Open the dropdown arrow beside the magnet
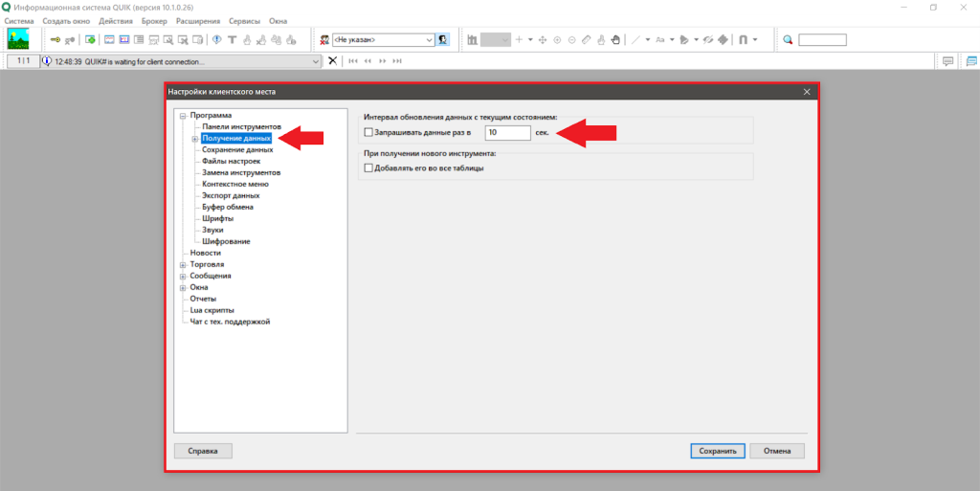This screenshot has width=980, height=491. click(x=755, y=40)
